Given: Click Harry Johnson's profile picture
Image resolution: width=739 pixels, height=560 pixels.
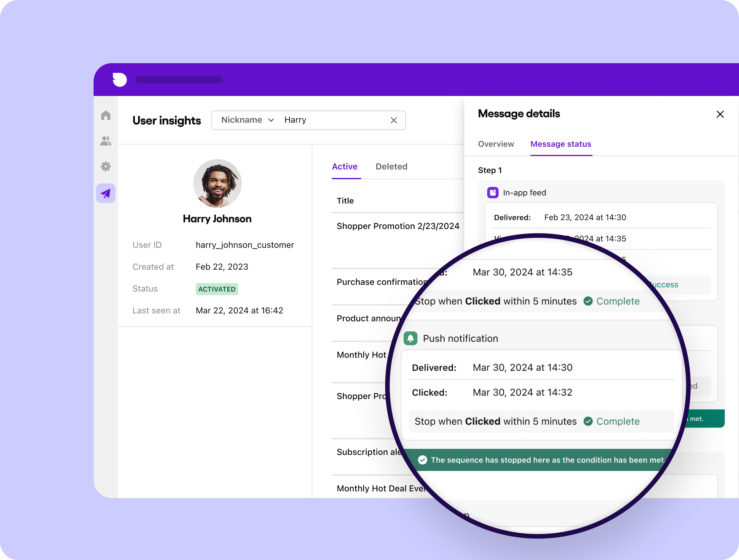Looking at the screenshot, I should (217, 183).
